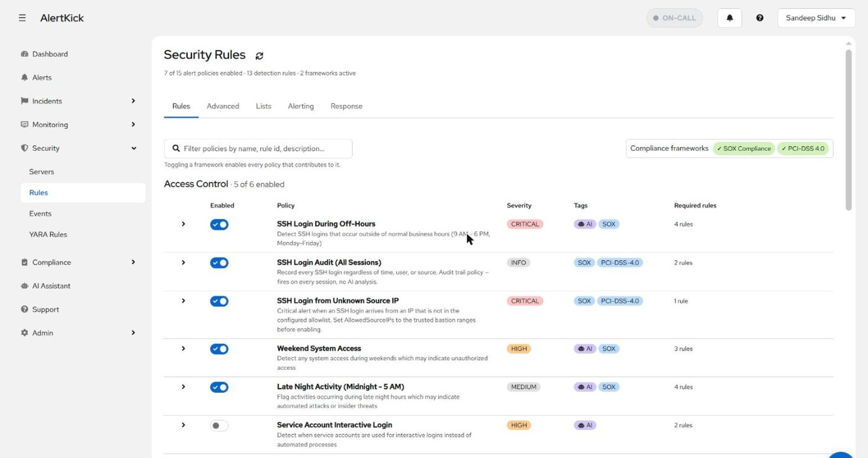Select Rules in the sidebar
The image size is (868, 458).
click(x=83, y=193)
